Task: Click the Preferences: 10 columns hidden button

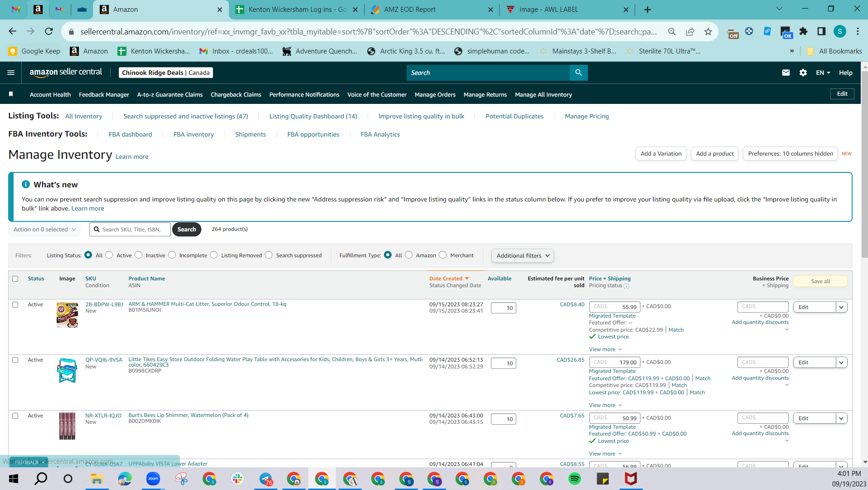Action: coord(790,154)
